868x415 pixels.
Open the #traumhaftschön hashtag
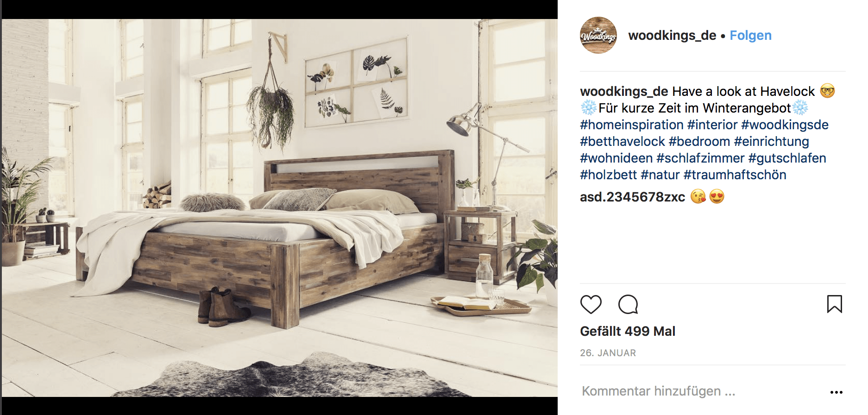735,175
